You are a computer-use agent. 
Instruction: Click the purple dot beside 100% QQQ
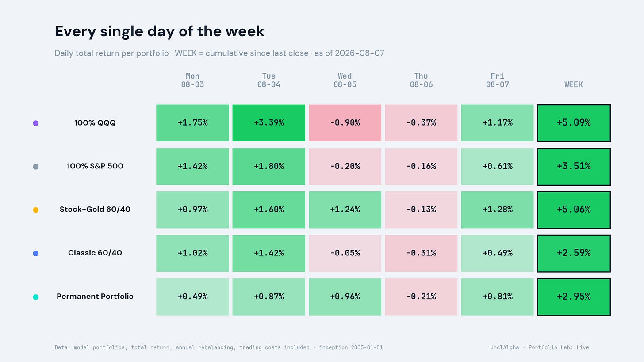36,123
